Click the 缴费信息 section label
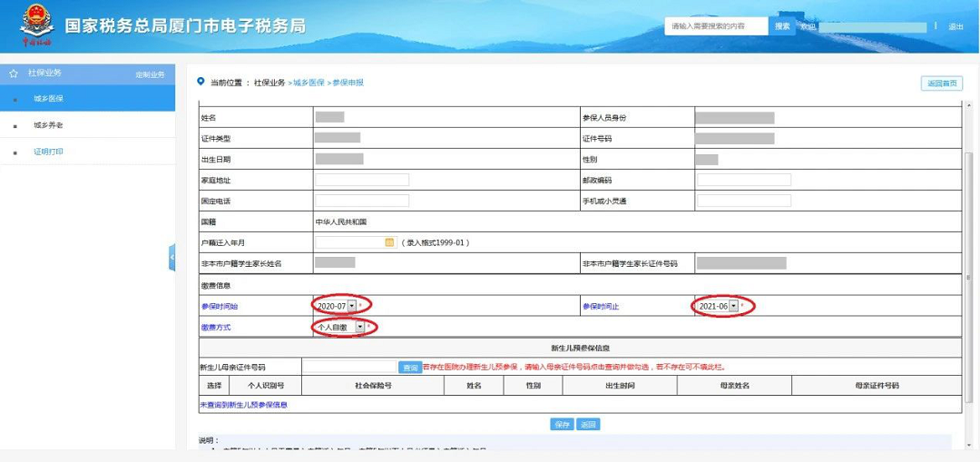This screenshot has width=980, height=462. [216, 285]
